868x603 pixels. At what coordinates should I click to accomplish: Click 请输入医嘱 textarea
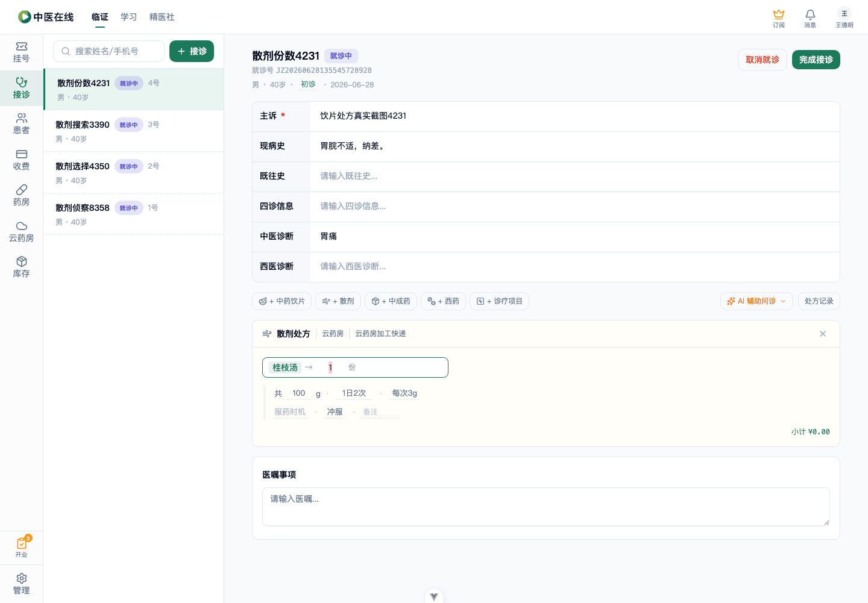click(546, 507)
